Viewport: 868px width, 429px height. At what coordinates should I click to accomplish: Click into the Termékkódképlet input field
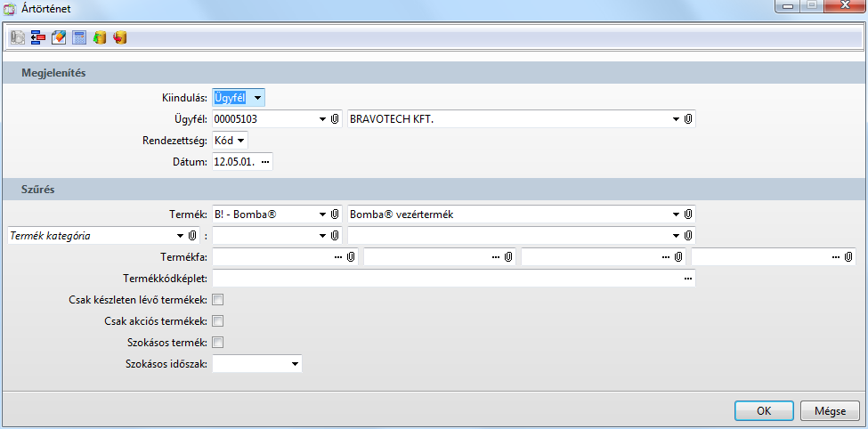454,279
